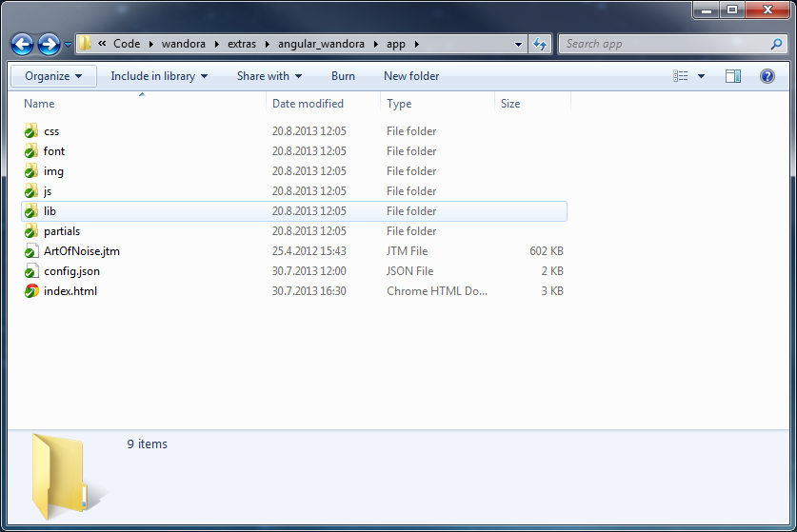Create a New folder
Image resolution: width=797 pixels, height=532 pixels.
tap(411, 76)
